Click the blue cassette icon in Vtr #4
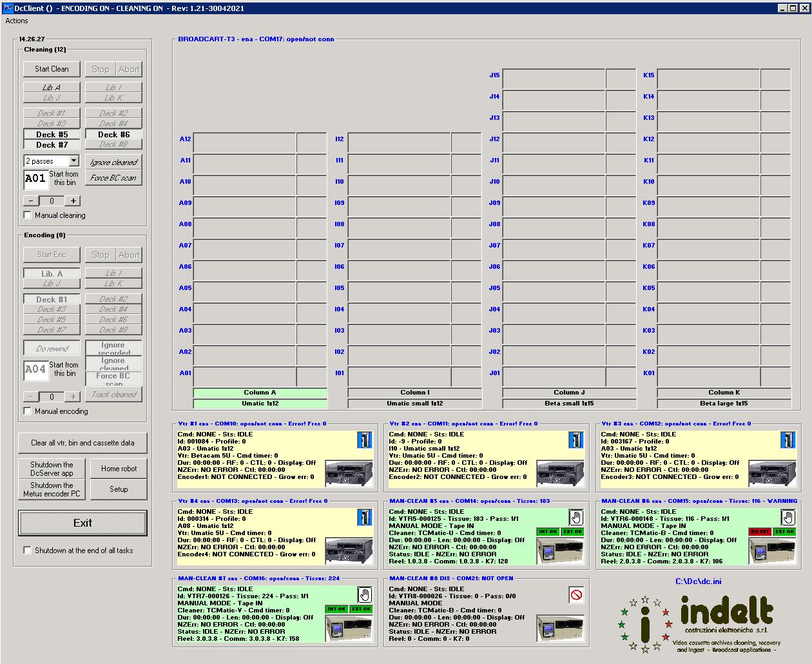 click(x=364, y=518)
